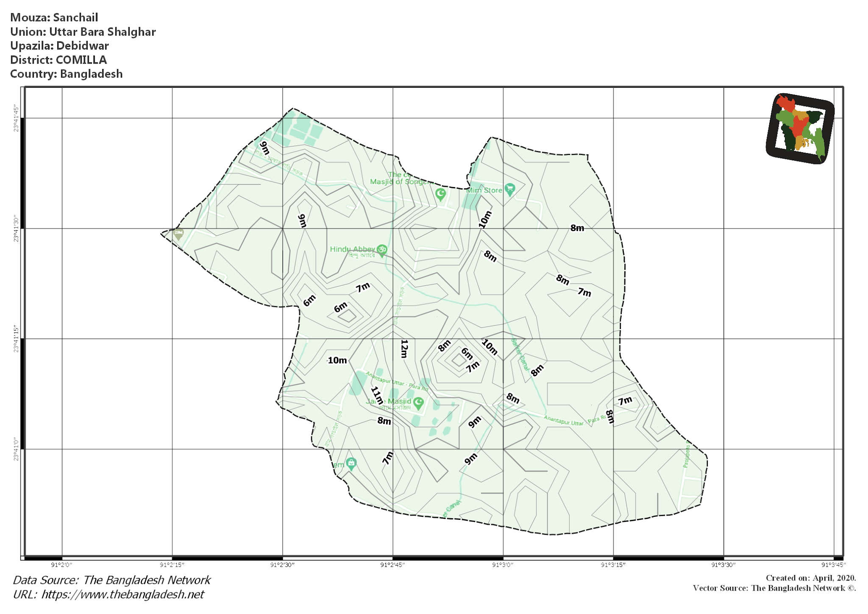Select the Upazila: Debidwar item

(x=60, y=46)
